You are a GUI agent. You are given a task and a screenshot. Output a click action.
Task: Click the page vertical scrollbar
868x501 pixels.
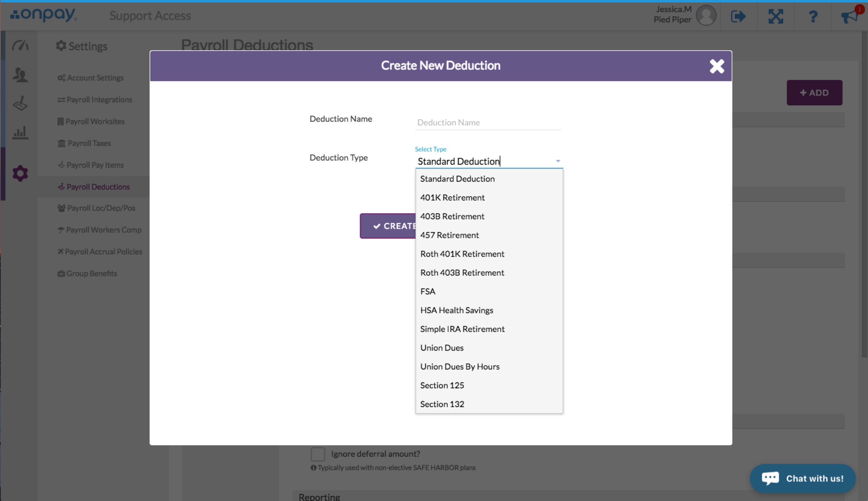click(864, 194)
